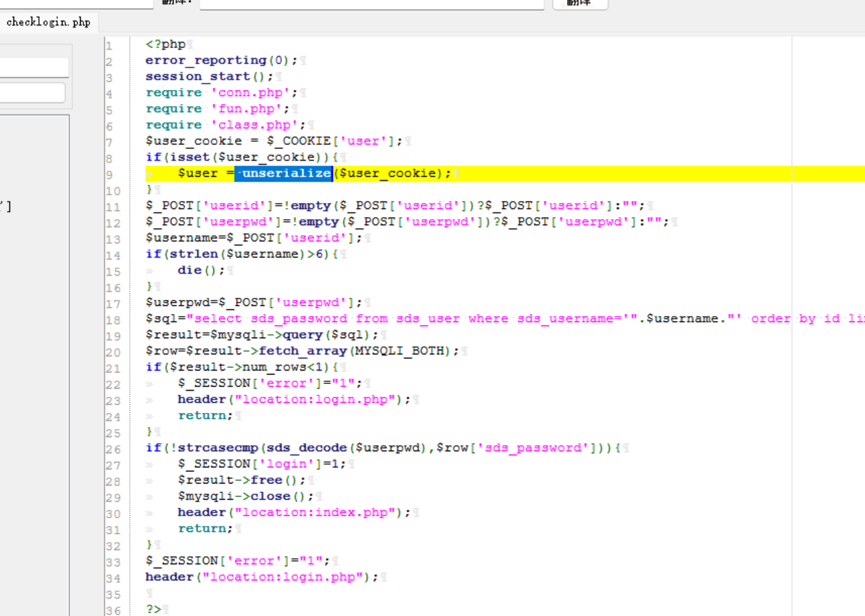Click the closing '?>' tag line
Screen dimensions: 865x616
pyautogui.click(x=153, y=609)
